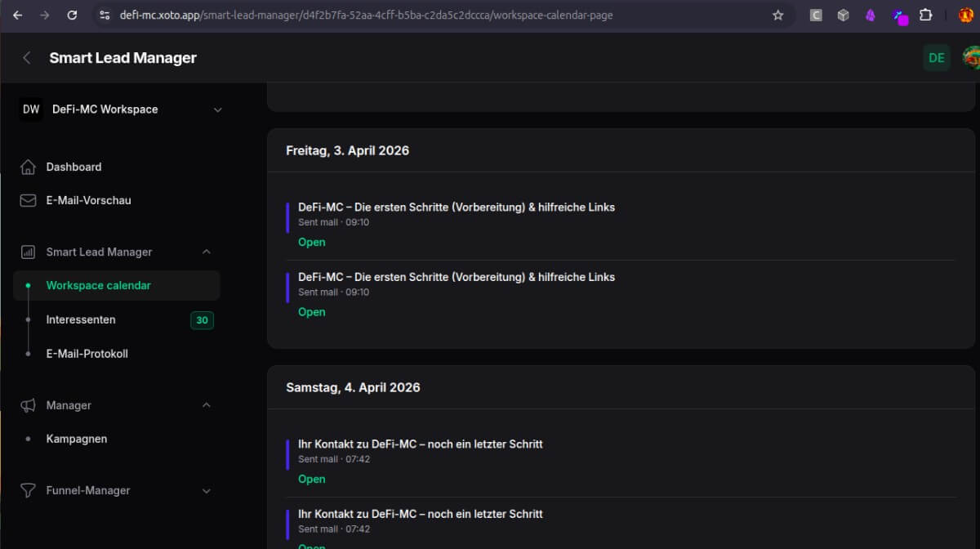Open E-Mail-Protokoll in the sidebar
This screenshot has width=980, height=549.
click(x=87, y=354)
